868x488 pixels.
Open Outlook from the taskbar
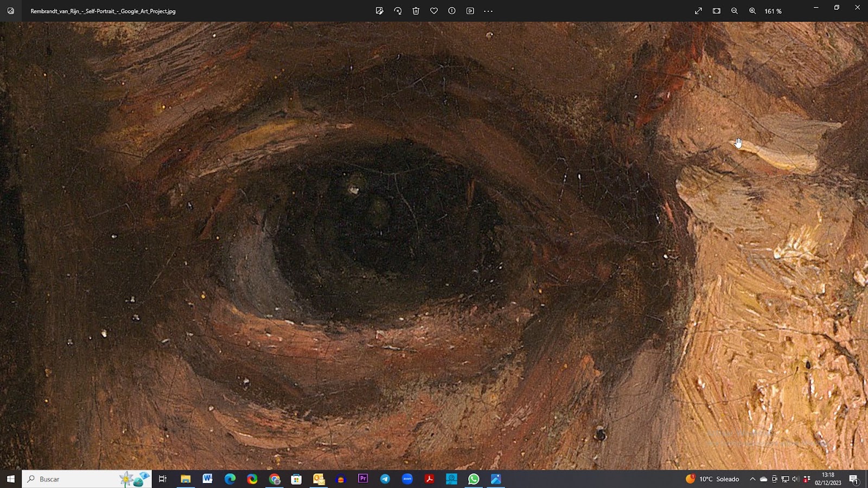coord(318,479)
